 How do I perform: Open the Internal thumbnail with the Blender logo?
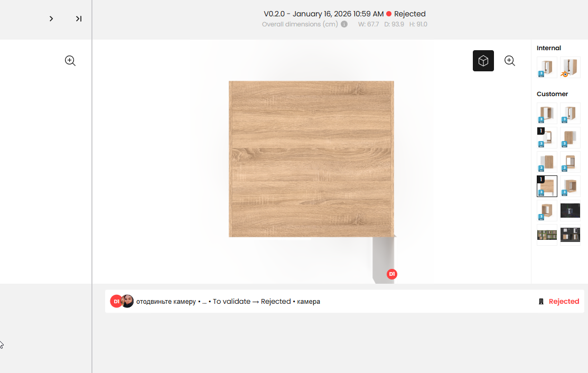pos(570,68)
